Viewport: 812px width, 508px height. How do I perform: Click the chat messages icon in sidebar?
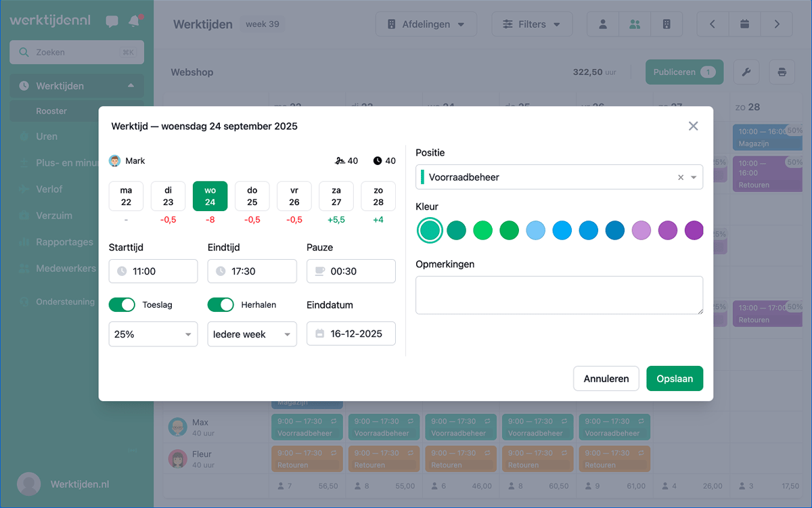click(112, 22)
